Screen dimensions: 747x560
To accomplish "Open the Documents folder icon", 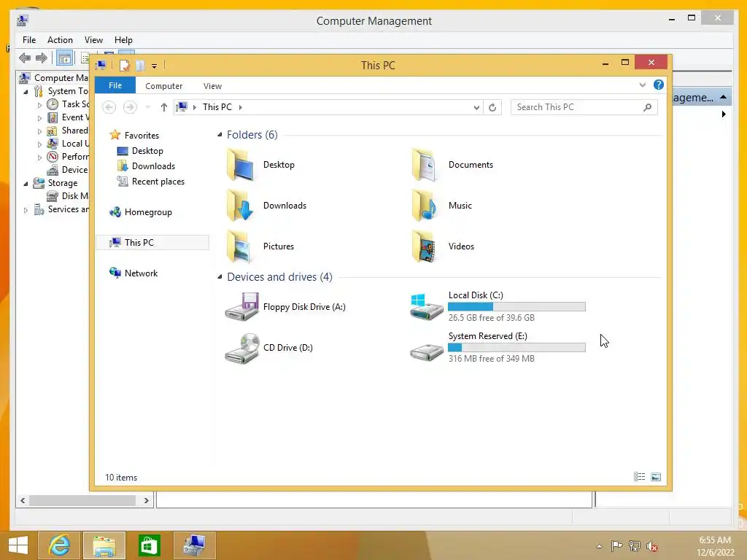I will click(425, 165).
